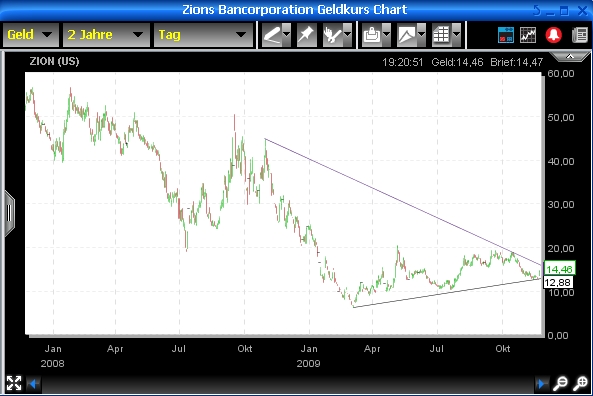
Task: Open the calendar icon in toolbar
Action: pos(506,35)
